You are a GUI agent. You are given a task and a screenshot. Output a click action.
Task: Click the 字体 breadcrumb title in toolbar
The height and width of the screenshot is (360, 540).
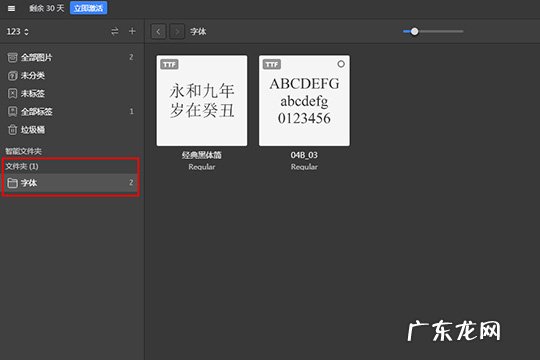tap(198, 32)
